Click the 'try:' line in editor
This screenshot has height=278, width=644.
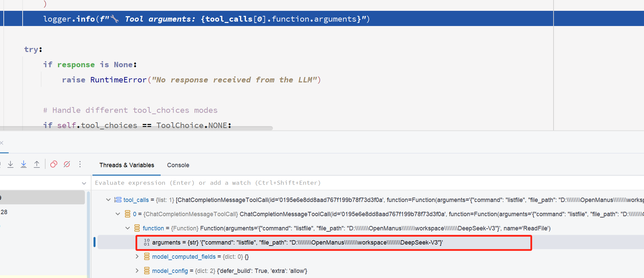pyautogui.click(x=33, y=49)
